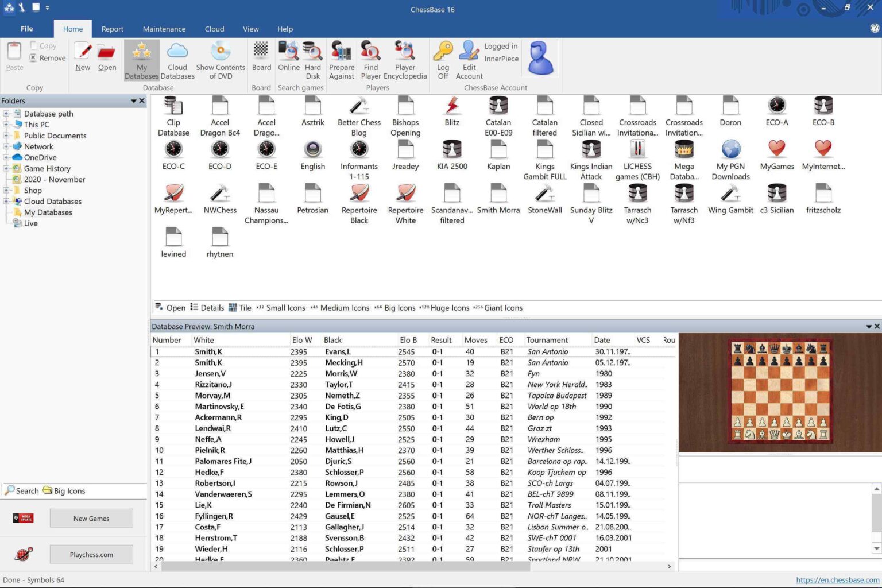Expand the Game History folder
Screen dimensions: 882x588
click(6, 168)
